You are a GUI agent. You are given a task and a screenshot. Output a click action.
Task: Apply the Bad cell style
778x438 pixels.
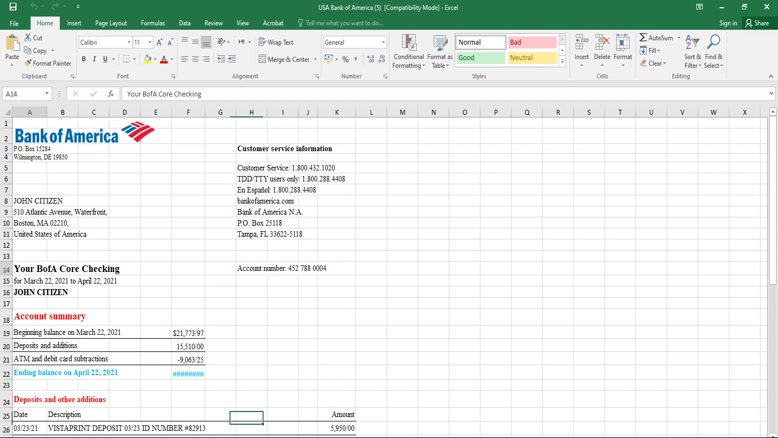click(532, 42)
